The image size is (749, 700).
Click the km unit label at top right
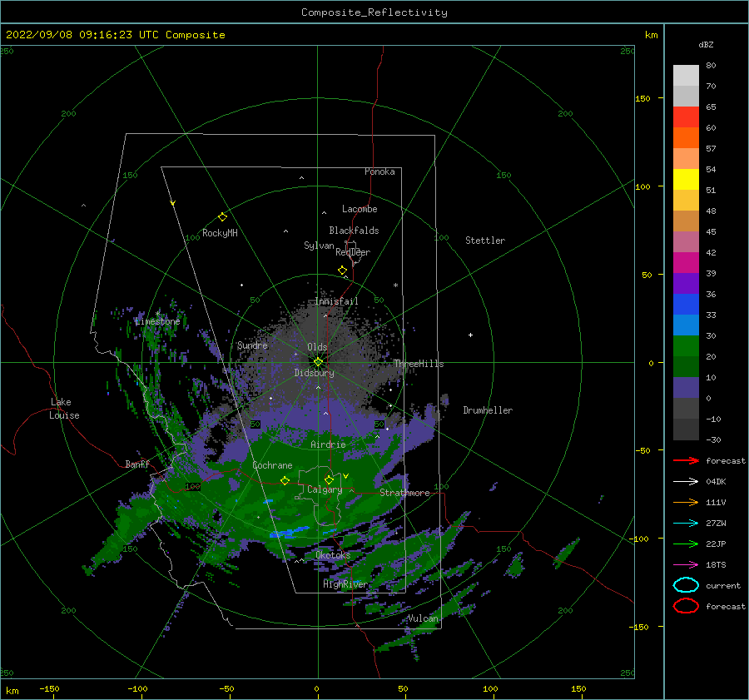[651, 35]
